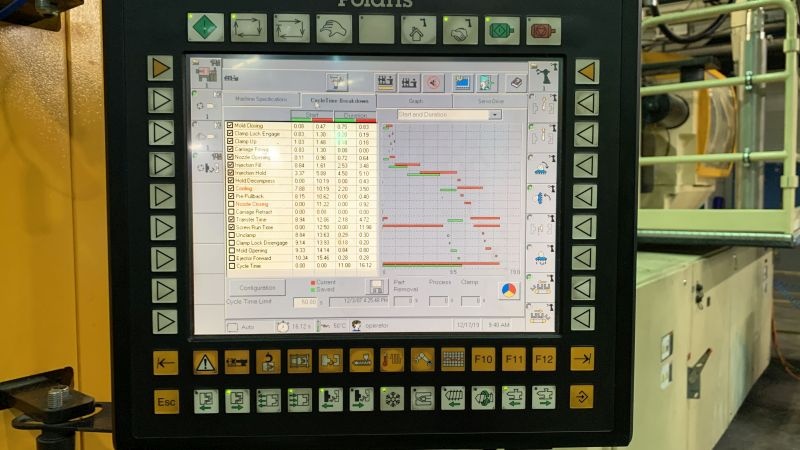Click the save floppy disk icon
800x450 pixels.
pyautogui.click(x=378, y=287)
